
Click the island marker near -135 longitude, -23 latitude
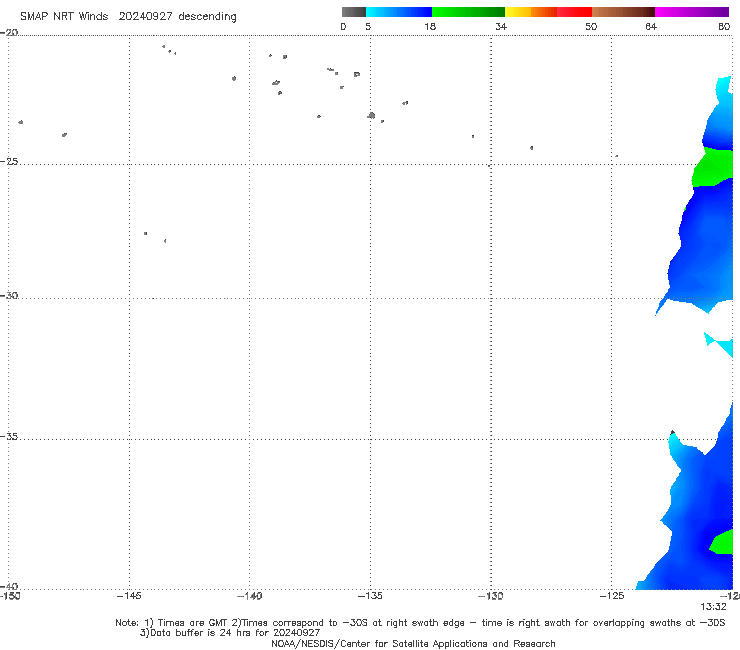[x=371, y=115]
